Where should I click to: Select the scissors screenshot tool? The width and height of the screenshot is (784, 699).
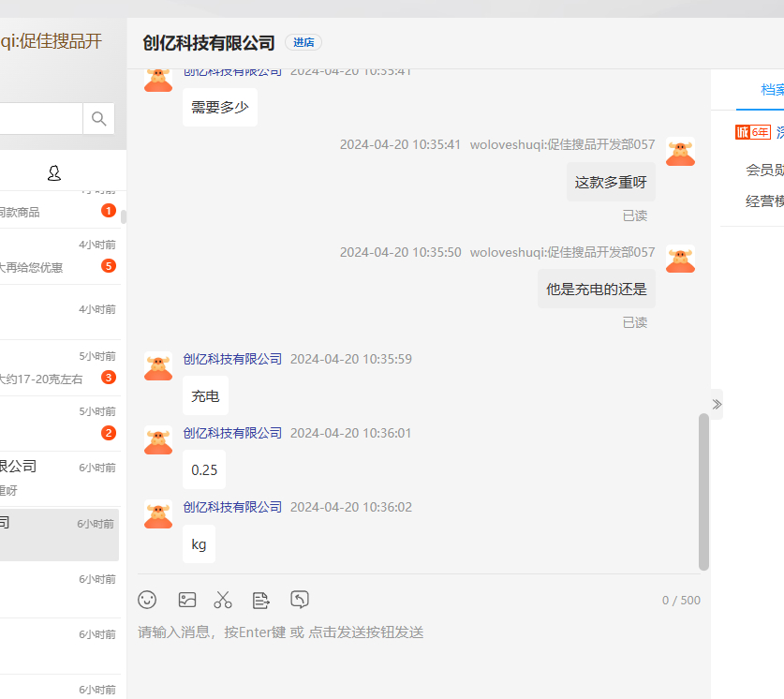[223, 600]
